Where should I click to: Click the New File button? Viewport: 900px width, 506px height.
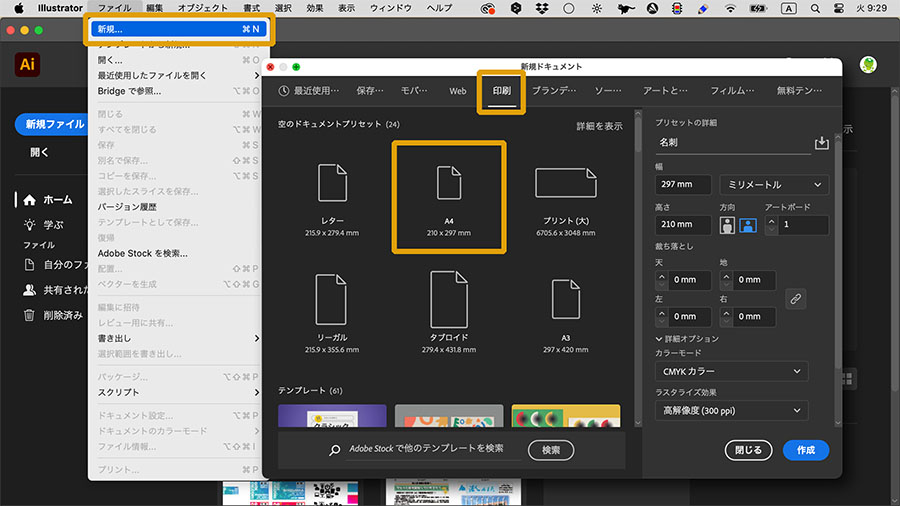(53, 124)
